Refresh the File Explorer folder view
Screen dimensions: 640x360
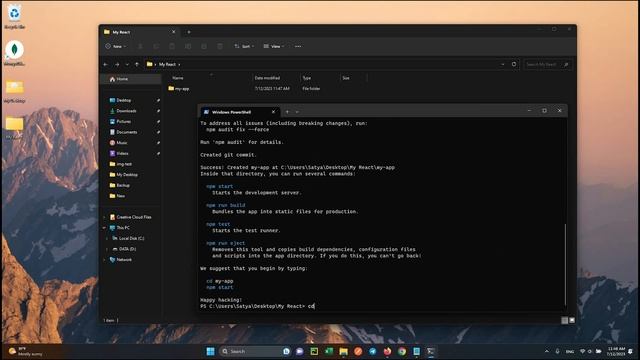(514, 64)
